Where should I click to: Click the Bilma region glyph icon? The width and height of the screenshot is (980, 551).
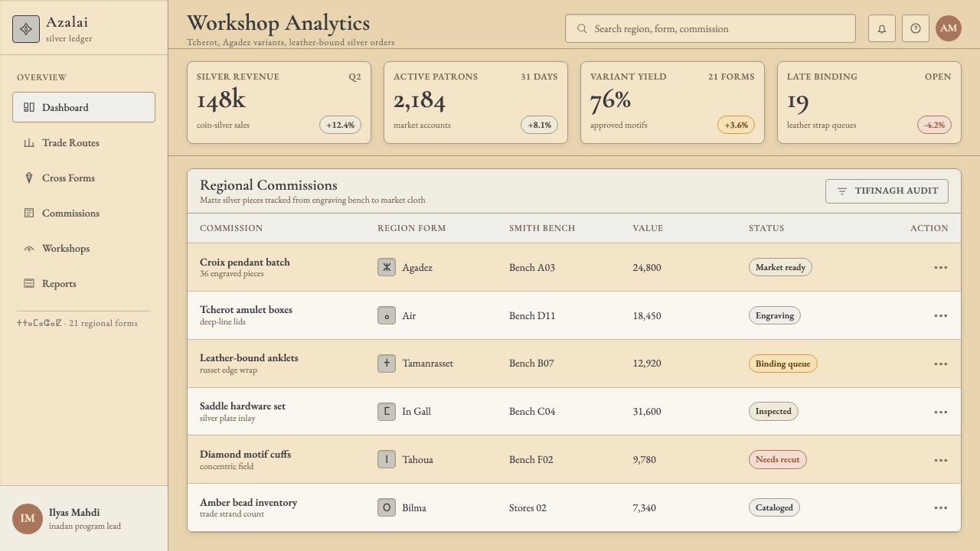tap(387, 507)
